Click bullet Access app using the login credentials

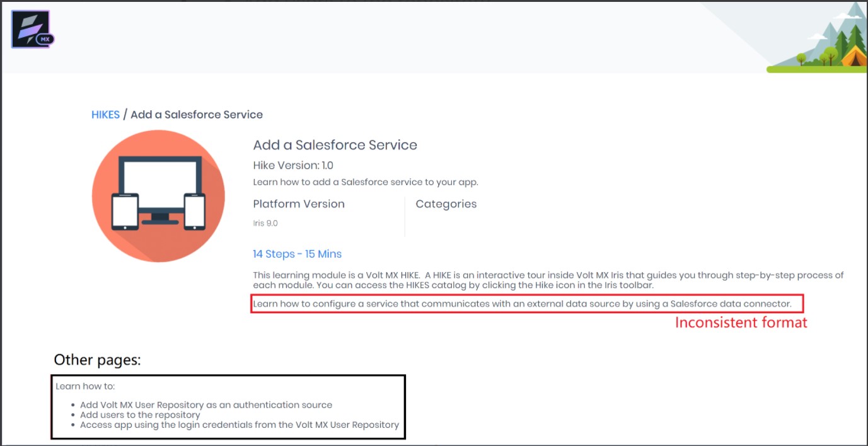240,425
